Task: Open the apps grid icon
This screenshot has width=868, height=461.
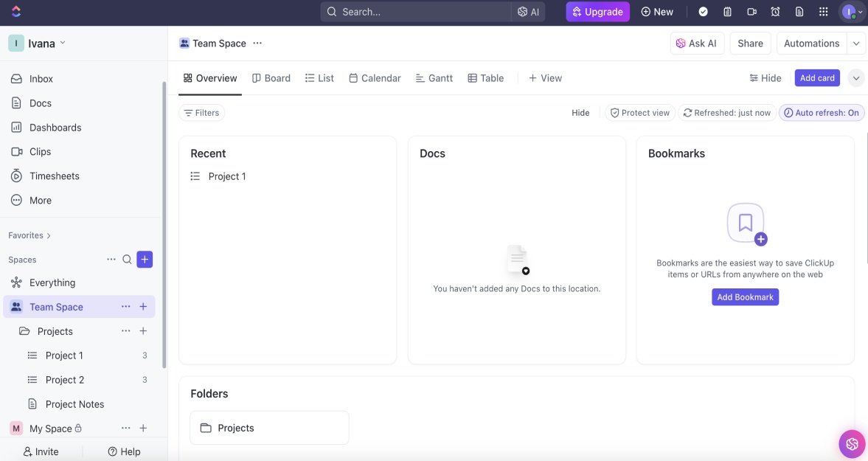Action: 824,12
